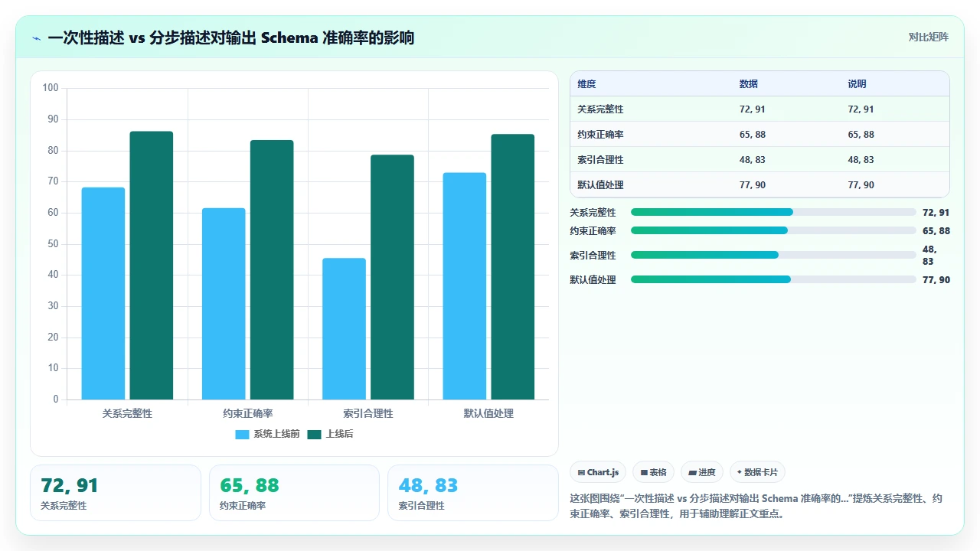Click the 维度 column header

pyautogui.click(x=586, y=84)
